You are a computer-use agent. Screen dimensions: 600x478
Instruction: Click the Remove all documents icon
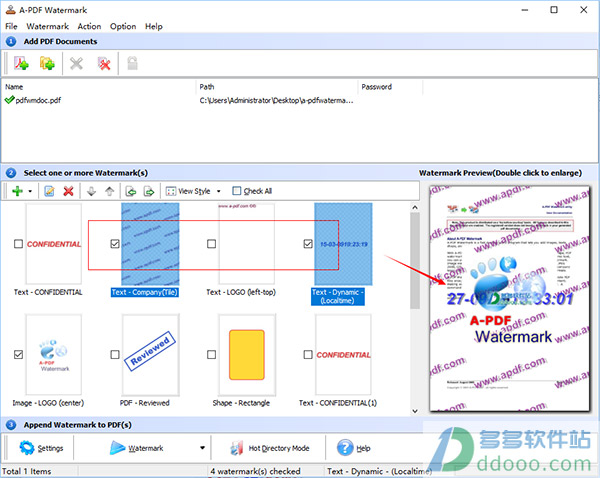click(x=104, y=63)
